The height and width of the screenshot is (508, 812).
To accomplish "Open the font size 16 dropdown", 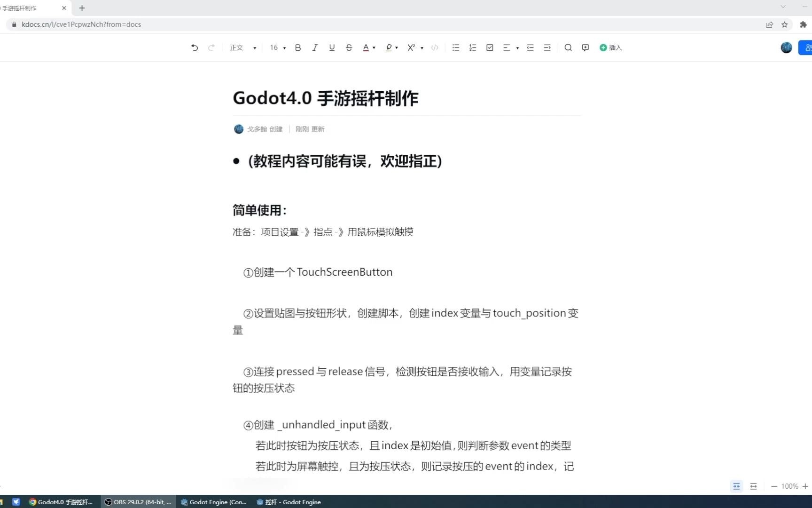I will (x=278, y=48).
